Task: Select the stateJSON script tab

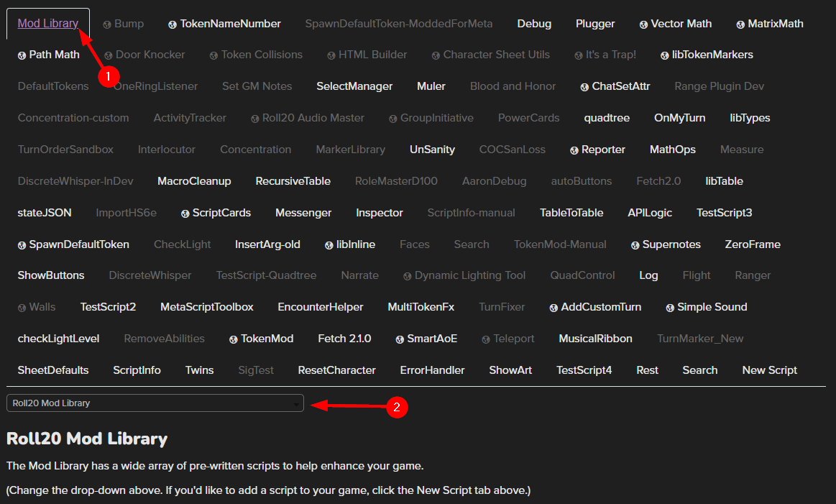Action: (45, 212)
